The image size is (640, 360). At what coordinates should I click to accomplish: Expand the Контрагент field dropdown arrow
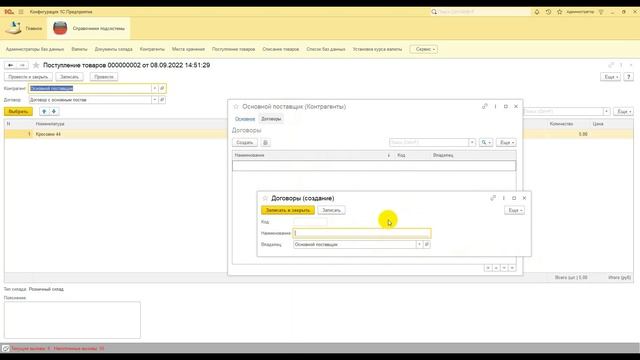point(154,88)
